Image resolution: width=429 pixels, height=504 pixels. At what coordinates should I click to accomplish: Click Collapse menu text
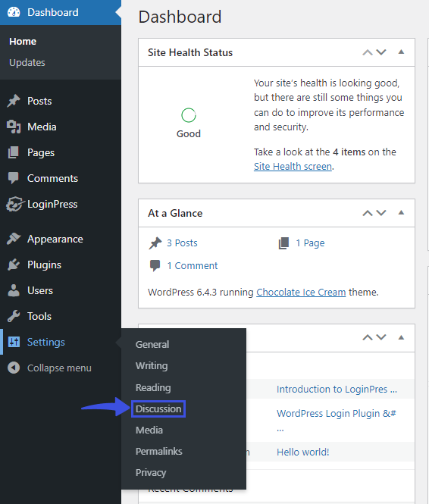59,368
